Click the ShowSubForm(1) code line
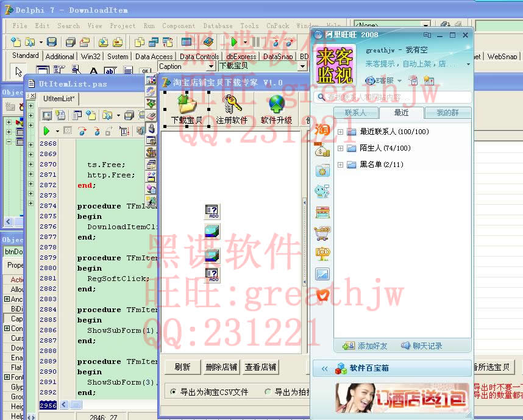The width and height of the screenshot is (523, 420). pos(122,330)
